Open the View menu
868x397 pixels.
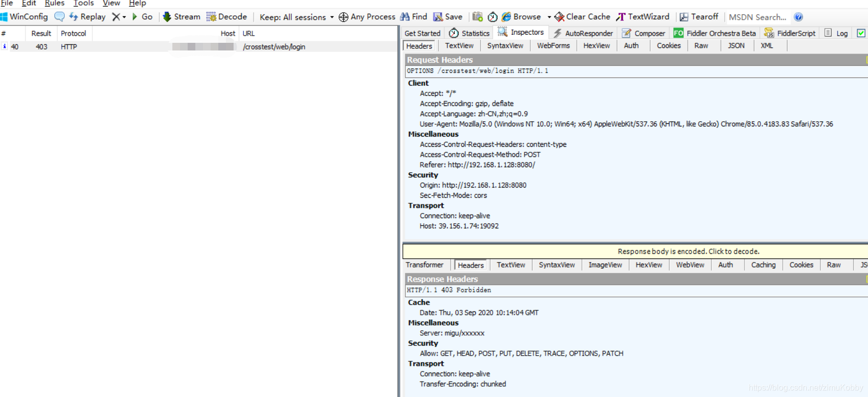click(x=111, y=3)
